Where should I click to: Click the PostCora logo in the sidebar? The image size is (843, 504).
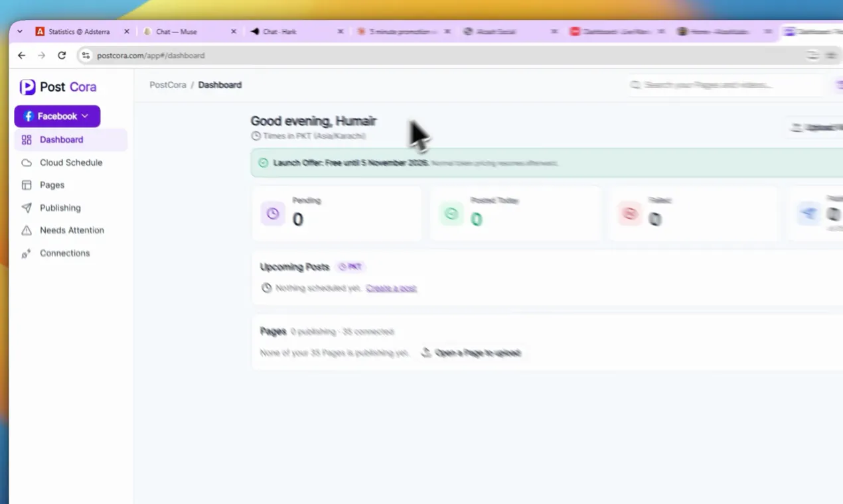(58, 87)
